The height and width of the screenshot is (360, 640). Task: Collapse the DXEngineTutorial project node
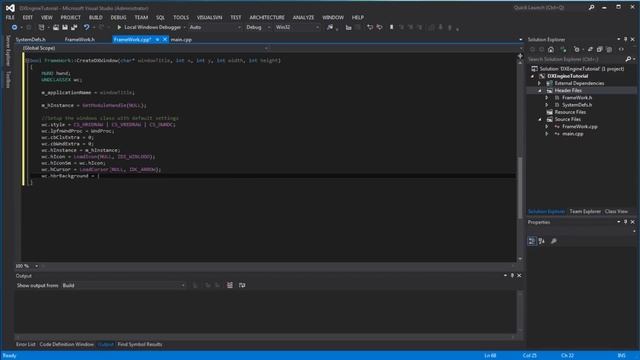click(533, 76)
